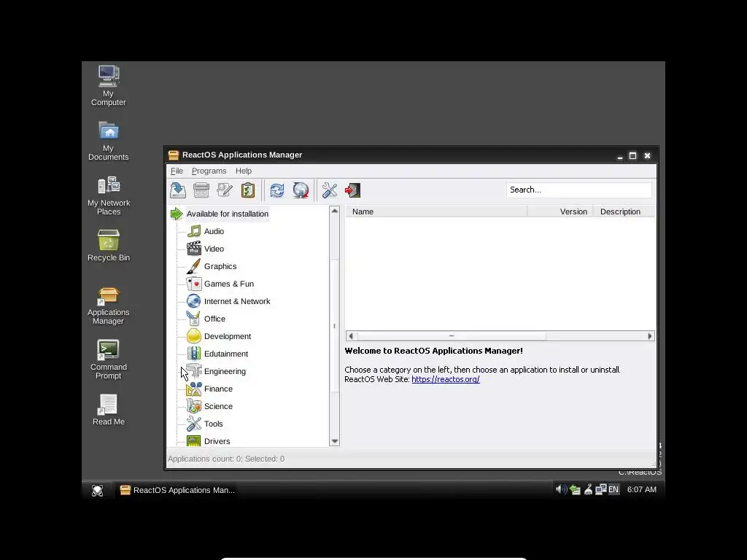
Task: Click the Uninstall toolbar icon
Action: [x=201, y=190]
